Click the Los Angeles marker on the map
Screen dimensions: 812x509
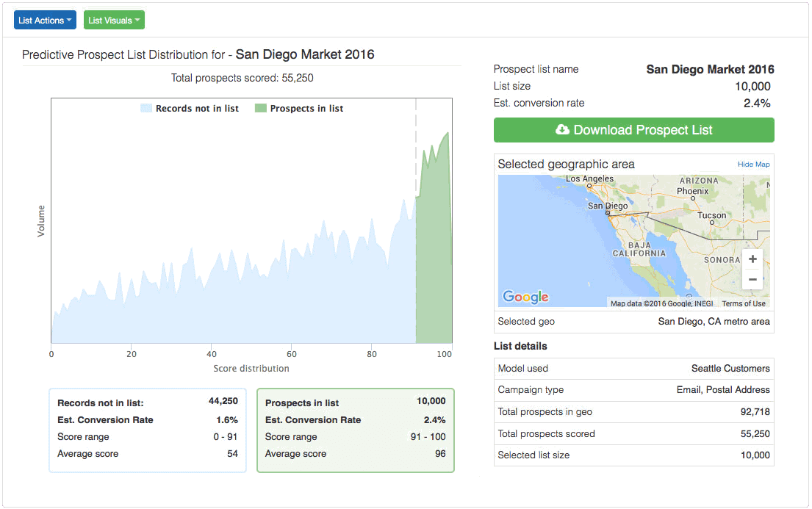(589, 185)
